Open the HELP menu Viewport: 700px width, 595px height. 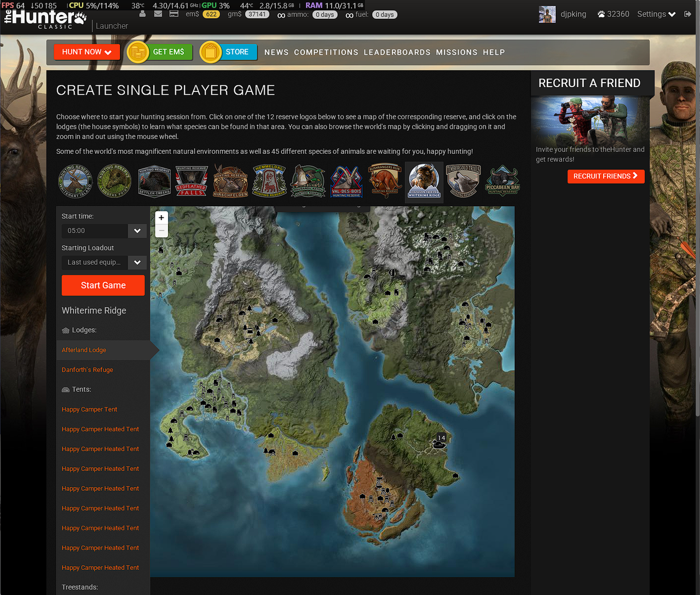click(x=494, y=53)
